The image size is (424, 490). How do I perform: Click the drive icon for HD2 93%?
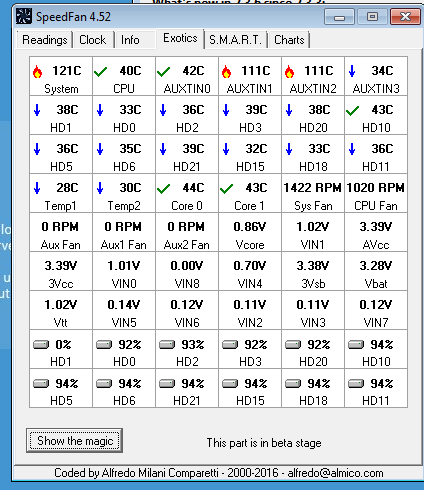(167, 344)
